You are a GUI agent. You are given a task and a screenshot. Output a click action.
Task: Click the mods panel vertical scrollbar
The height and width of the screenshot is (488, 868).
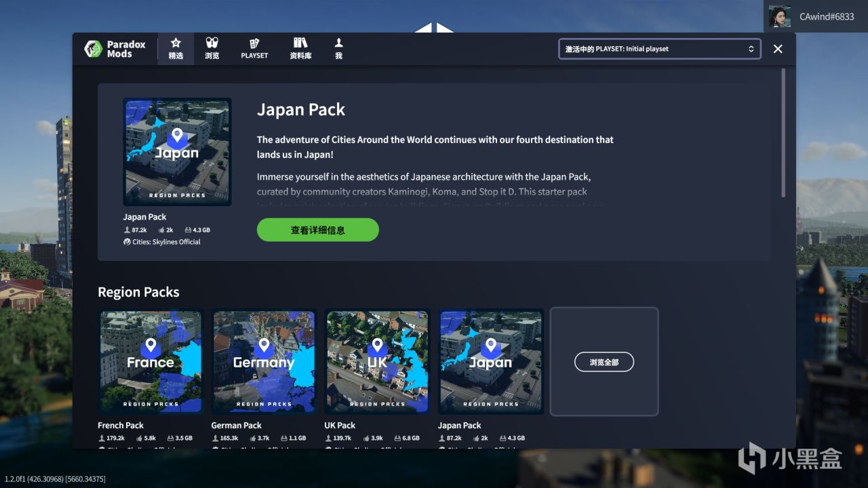click(784, 133)
